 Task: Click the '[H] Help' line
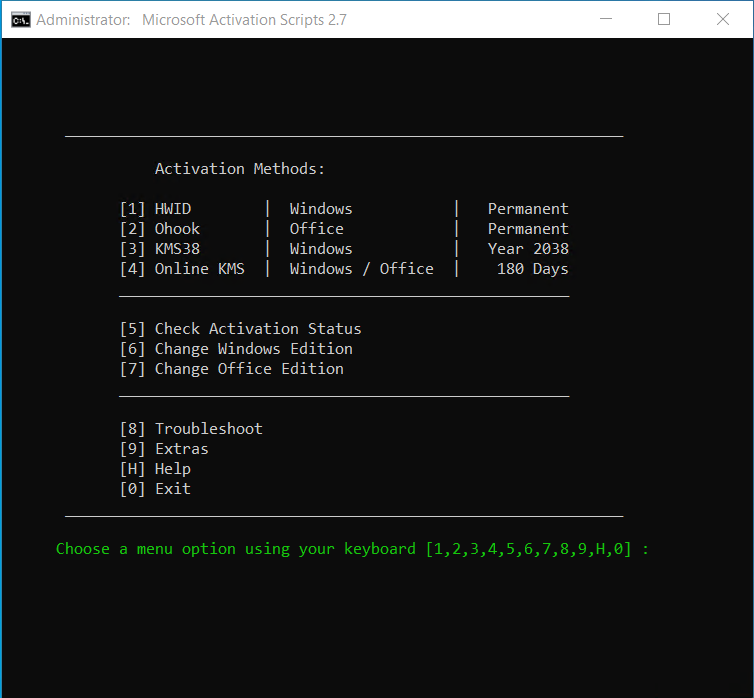(156, 469)
